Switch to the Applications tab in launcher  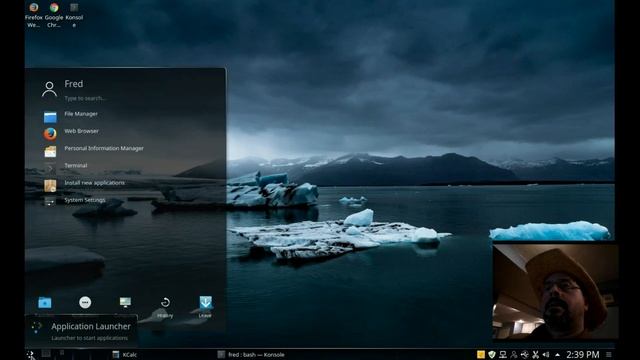pyautogui.click(x=85, y=302)
